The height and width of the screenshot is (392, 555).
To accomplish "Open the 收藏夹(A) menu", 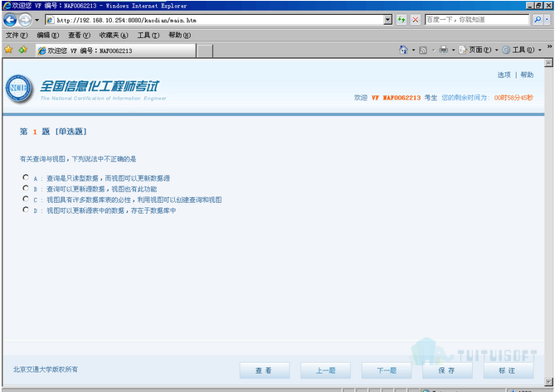I will (x=114, y=35).
